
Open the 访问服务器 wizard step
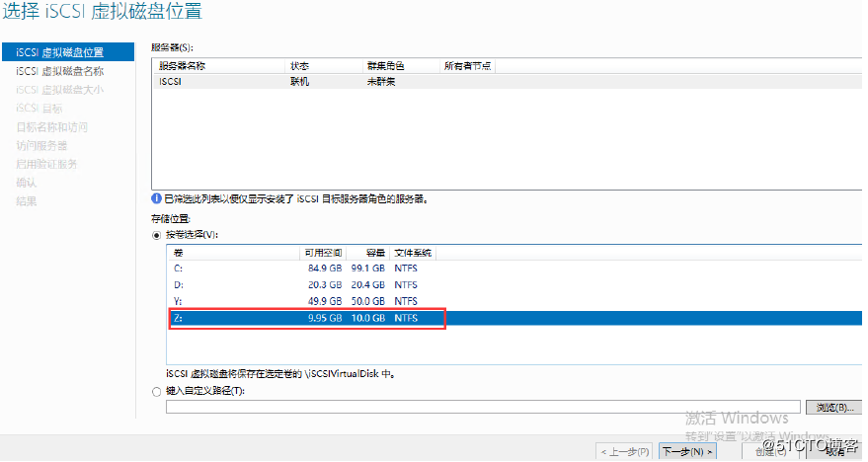(41, 145)
